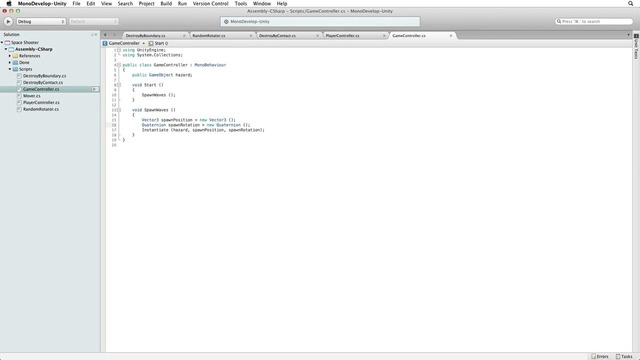
Task: Open the Tools menu
Action: click(241, 3)
